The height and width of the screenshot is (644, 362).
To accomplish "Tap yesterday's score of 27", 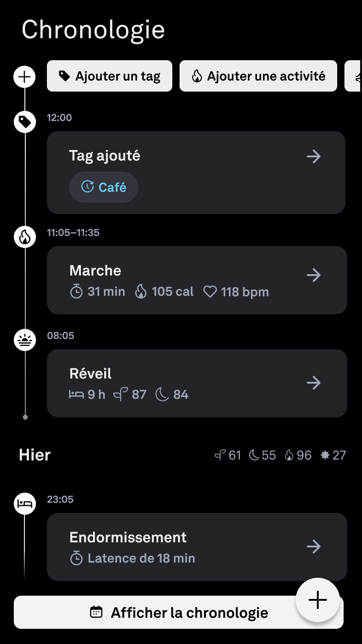I will pyautogui.click(x=333, y=455).
